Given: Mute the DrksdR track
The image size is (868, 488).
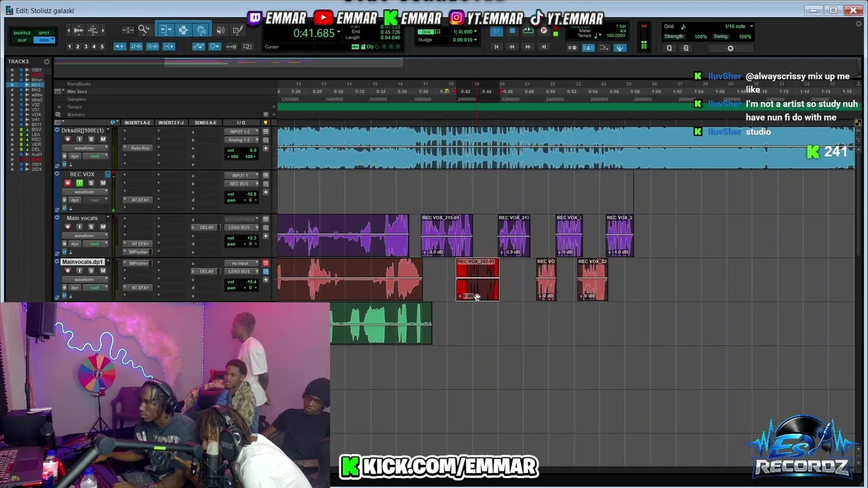Looking at the screenshot, I should click(x=103, y=139).
